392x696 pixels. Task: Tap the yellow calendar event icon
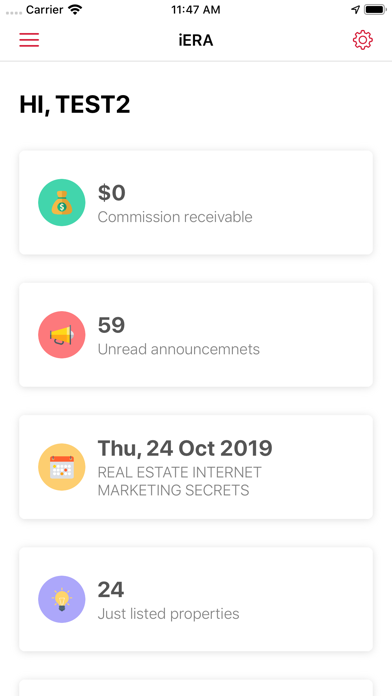(x=62, y=467)
